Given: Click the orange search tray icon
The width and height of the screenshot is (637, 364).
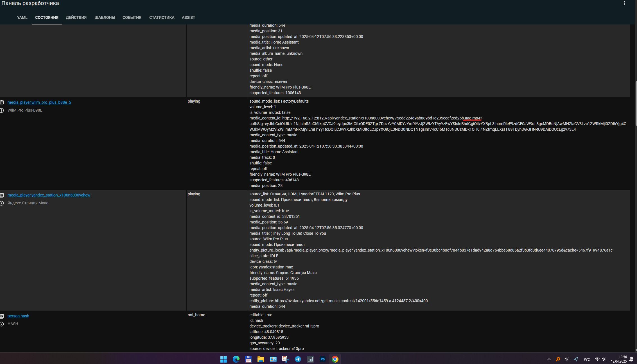Looking at the screenshot, I should point(558,359).
